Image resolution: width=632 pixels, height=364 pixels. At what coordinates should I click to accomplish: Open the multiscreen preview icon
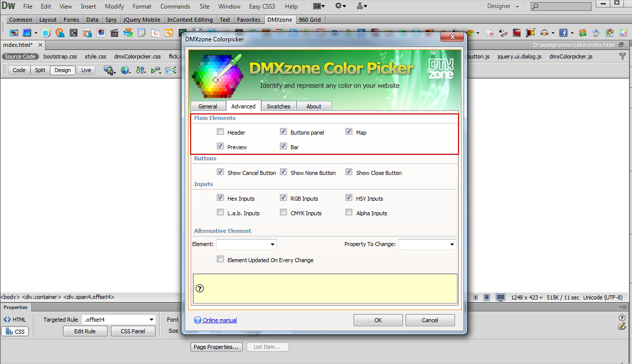(109, 70)
